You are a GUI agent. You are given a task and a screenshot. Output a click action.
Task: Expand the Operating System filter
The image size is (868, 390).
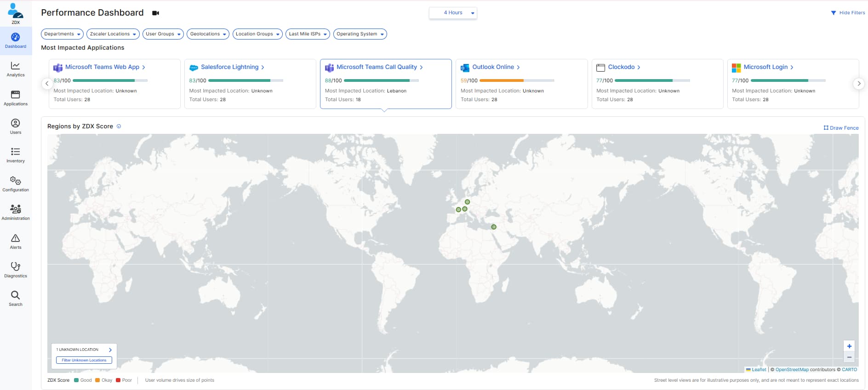(x=360, y=34)
